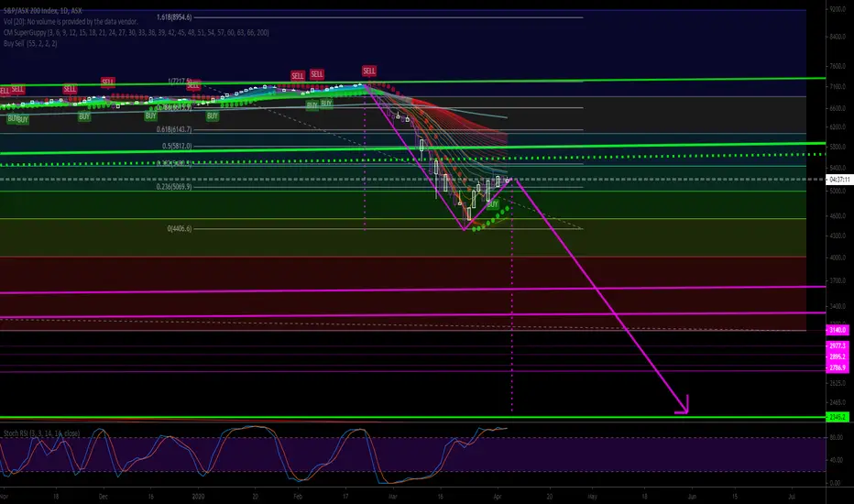The width and height of the screenshot is (854, 504).
Task: Click the SELL marker at the February peak
Action: tap(368, 71)
